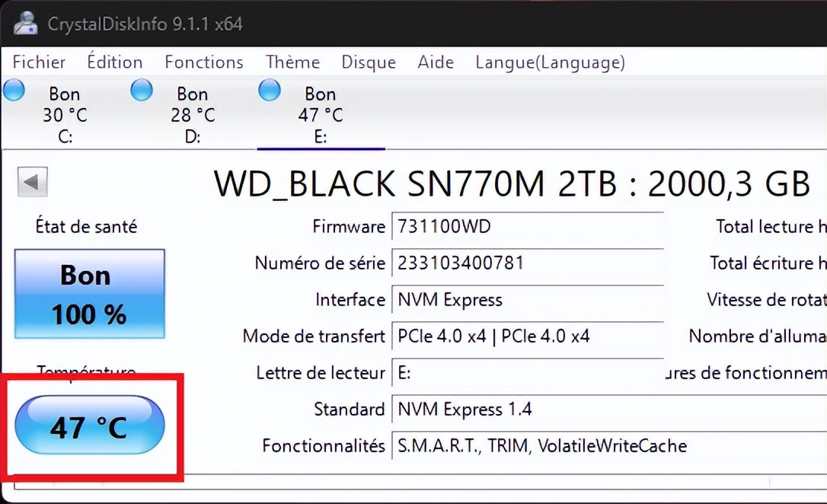827x504 pixels.
Task: Open the Langue(Language) menu
Action: click(x=550, y=62)
